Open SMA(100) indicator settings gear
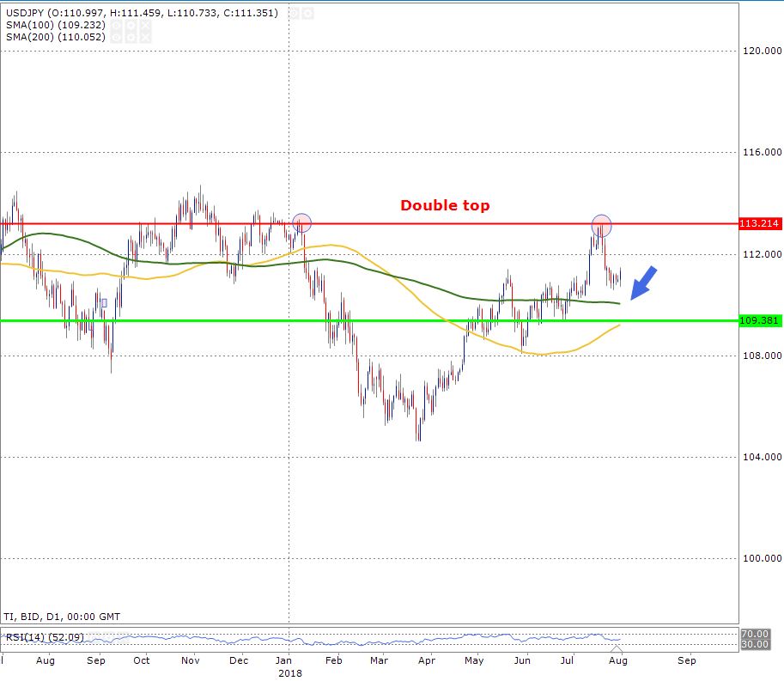The image size is (784, 681). tap(131, 26)
